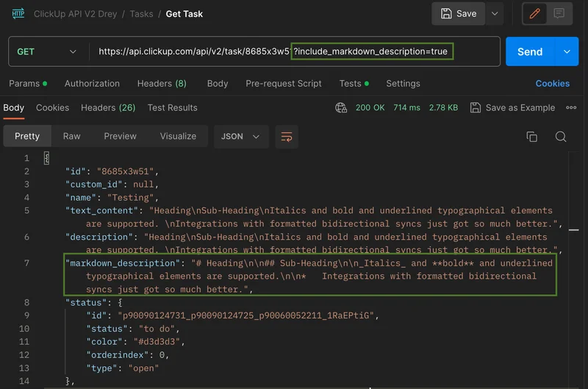
Task: Expand the Save options dropdown arrow
Action: [495, 14]
